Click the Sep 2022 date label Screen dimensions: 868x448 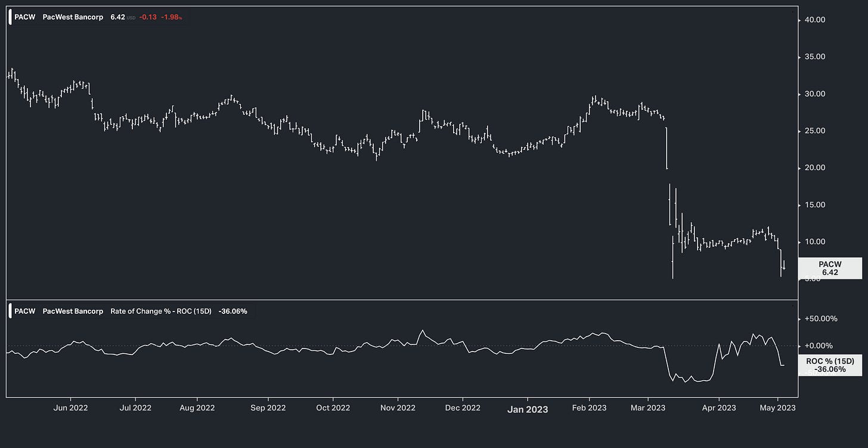coord(268,407)
